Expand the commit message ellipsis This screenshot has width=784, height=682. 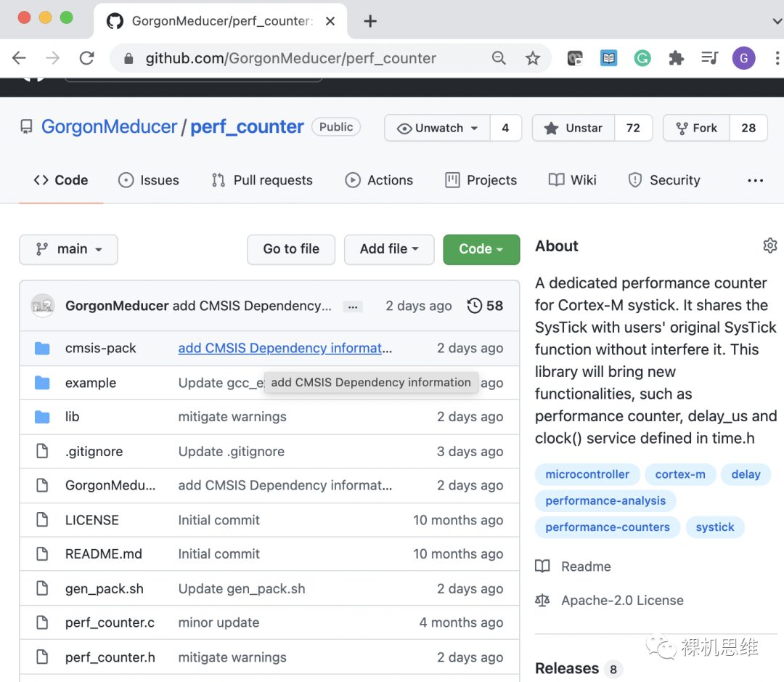tap(353, 307)
